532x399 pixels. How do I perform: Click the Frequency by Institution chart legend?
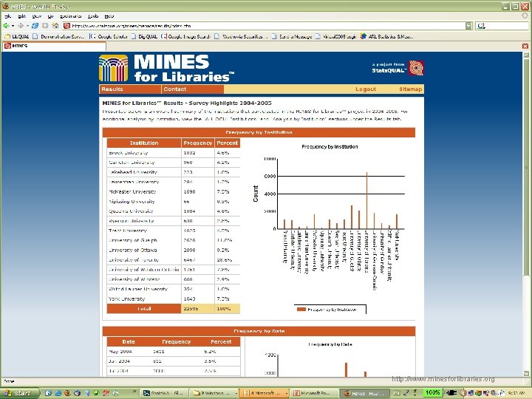coord(330,310)
